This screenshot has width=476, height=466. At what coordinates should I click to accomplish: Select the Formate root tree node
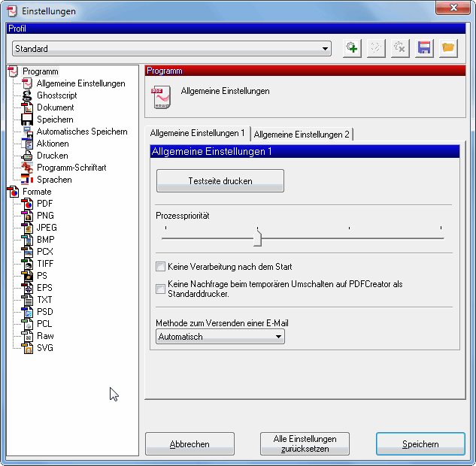tap(37, 192)
